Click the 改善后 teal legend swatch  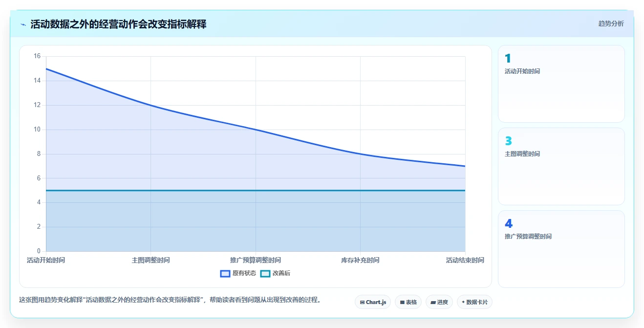[x=265, y=274]
